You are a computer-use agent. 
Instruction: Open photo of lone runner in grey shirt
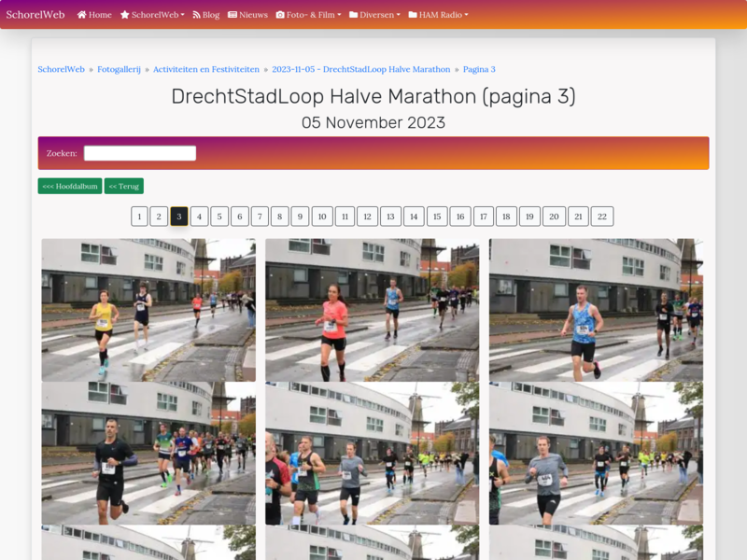point(596,454)
